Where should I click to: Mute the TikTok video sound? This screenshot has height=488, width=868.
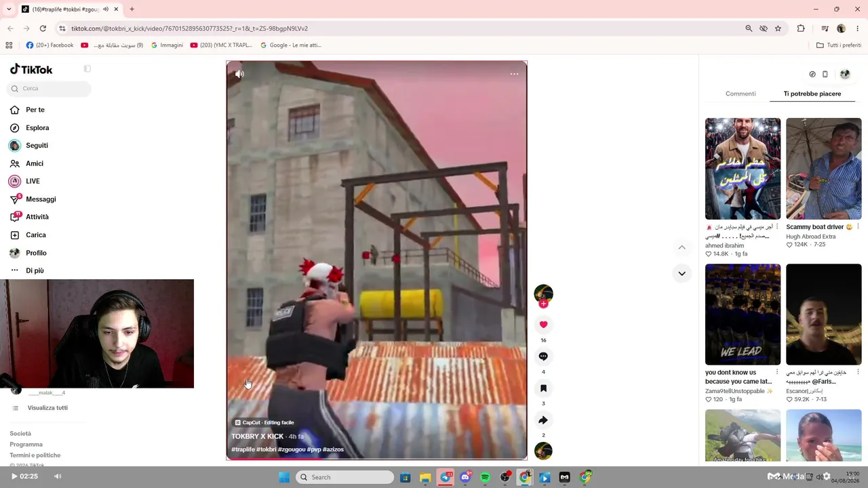(239, 74)
